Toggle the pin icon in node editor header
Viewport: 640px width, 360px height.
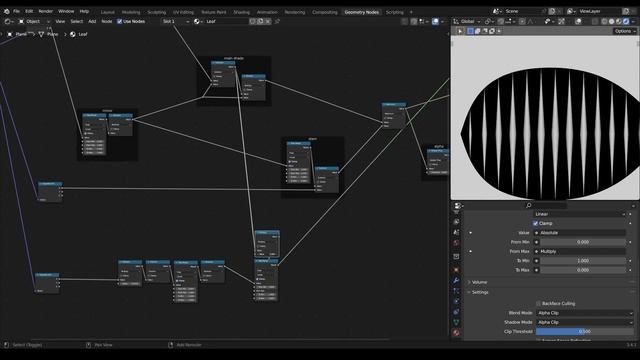[x=277, y=21]
